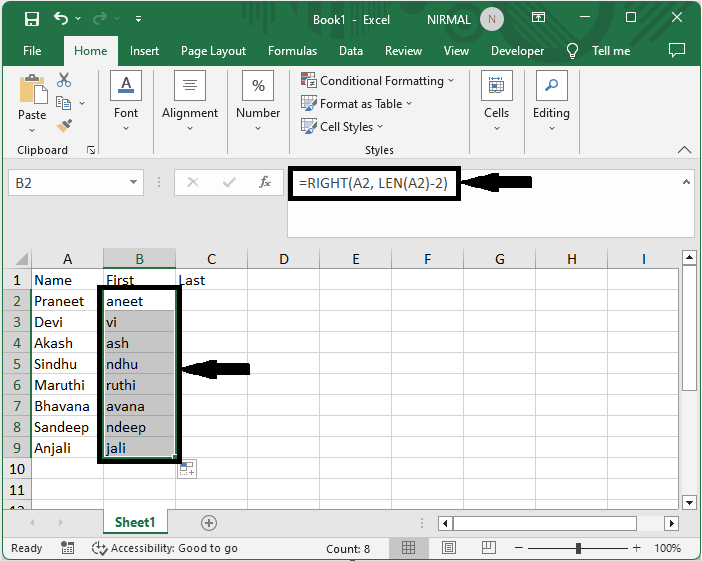Open the Data tab
This screenshot has height=561, width=702.
point(351,51)
